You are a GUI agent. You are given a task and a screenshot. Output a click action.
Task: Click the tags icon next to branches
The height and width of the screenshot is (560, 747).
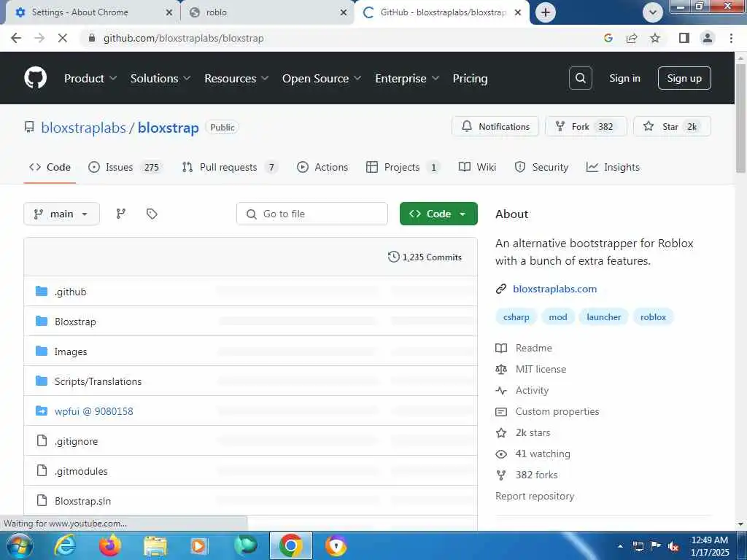click(x=152, y=214)
